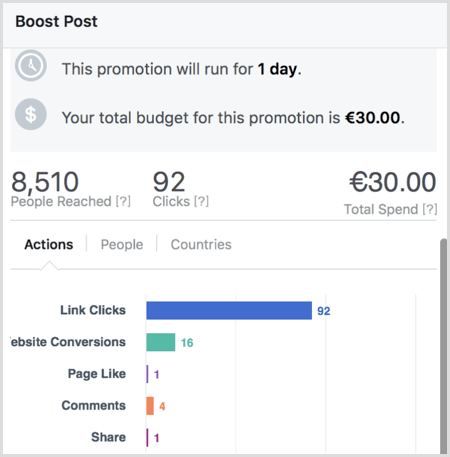
Task: Click the €30.00 total spend value
Action: click(393, 182)
